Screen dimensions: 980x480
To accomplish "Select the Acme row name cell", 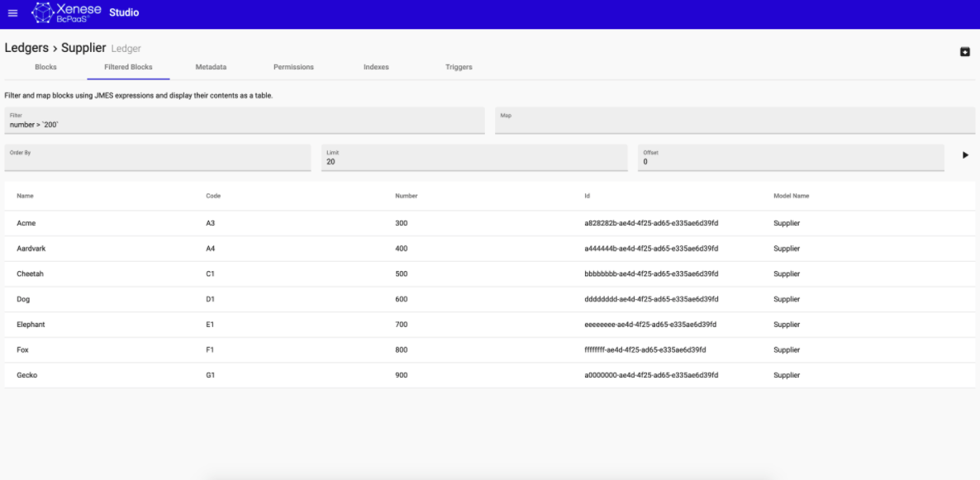I will point(26,223).
